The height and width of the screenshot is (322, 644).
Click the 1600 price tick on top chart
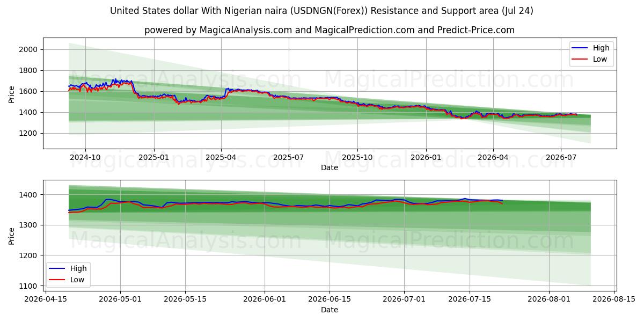[x=29, y=91]
